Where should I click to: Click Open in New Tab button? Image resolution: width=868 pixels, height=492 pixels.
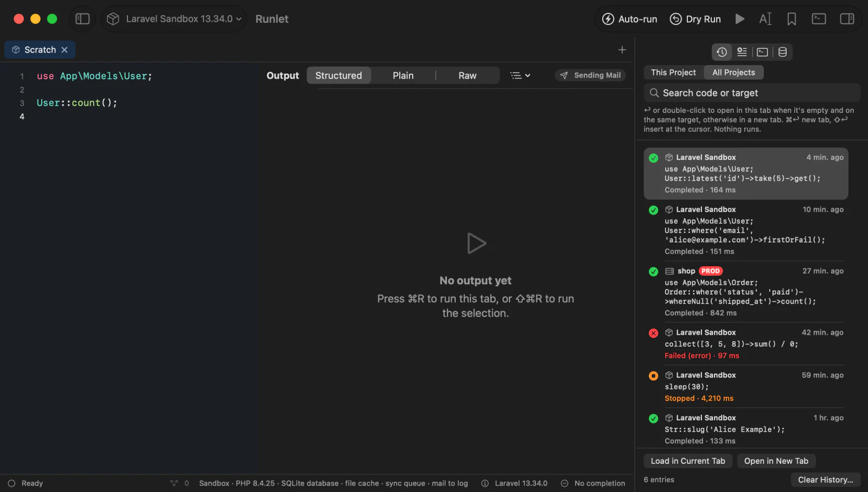(776, 461)
